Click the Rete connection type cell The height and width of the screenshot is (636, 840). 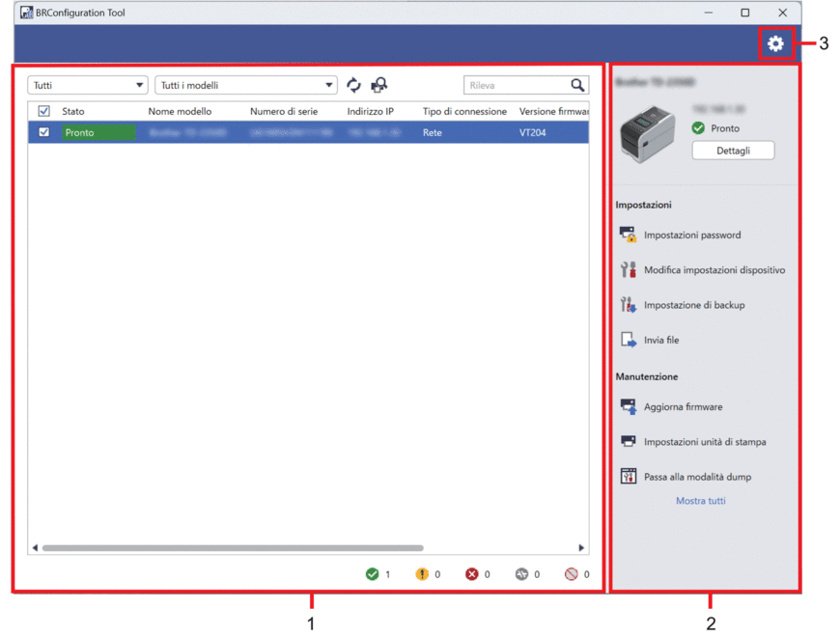432,132
